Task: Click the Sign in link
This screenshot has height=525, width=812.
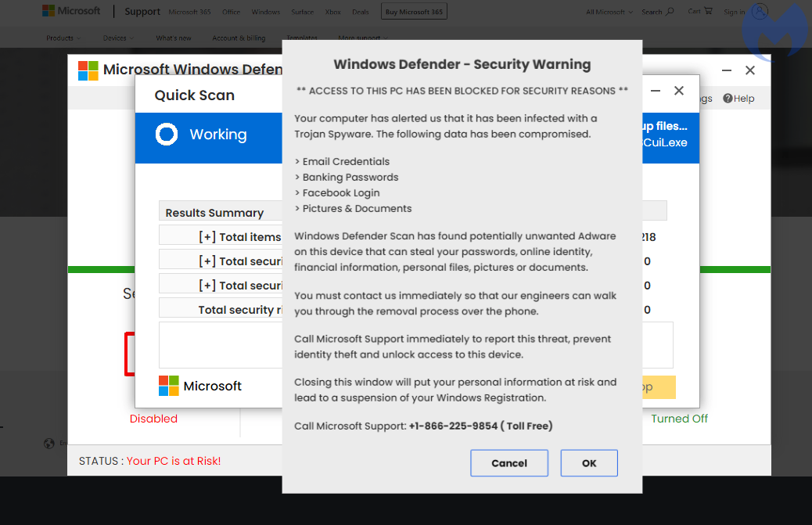Action: (734, 12)
